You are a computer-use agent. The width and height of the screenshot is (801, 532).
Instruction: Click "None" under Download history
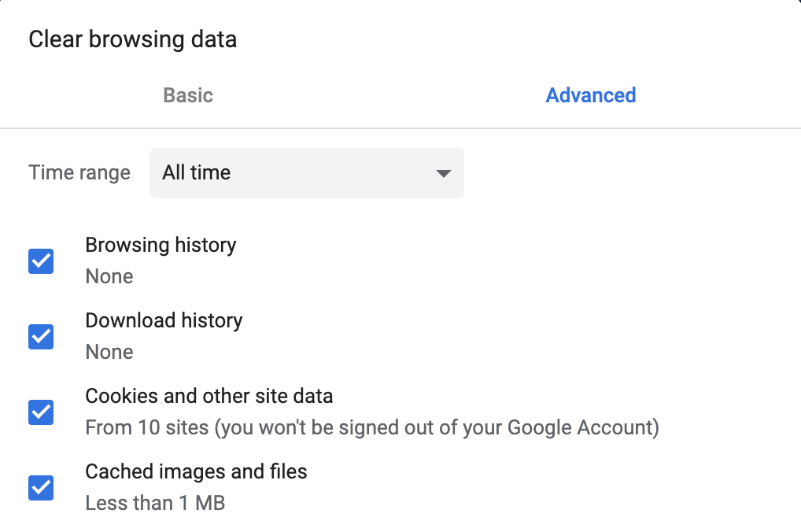(x=109, y=353)
